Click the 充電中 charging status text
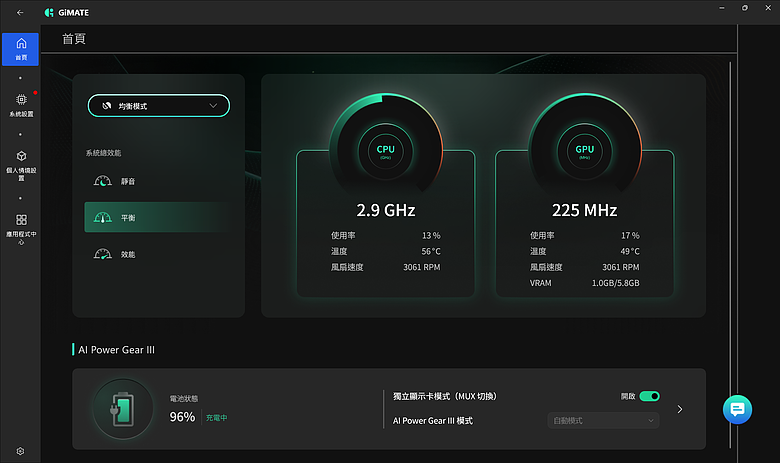The width and height of the screenshot is (780, 463). click(216, 418)
